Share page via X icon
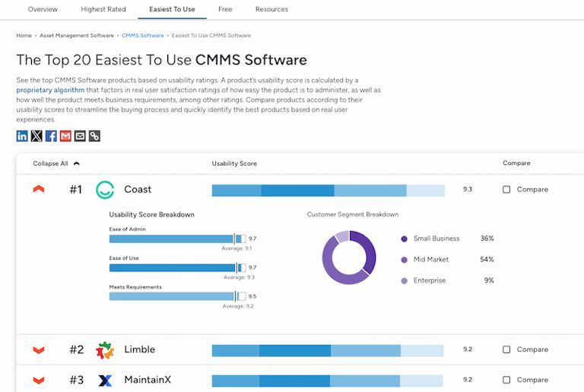Viewport: 584px width, 392px height. tap(36, 136)
